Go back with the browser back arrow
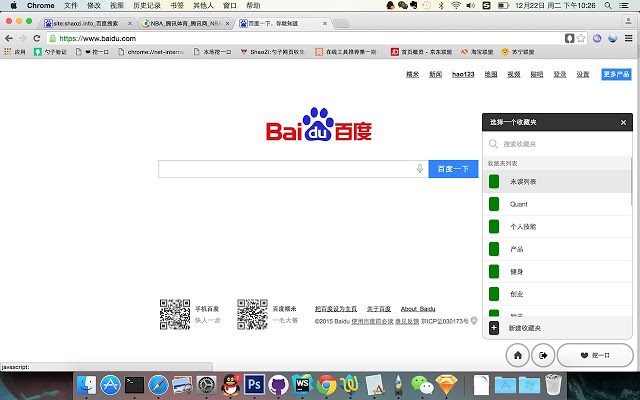The width and height of the screenshot is (640, 400). 9,38
